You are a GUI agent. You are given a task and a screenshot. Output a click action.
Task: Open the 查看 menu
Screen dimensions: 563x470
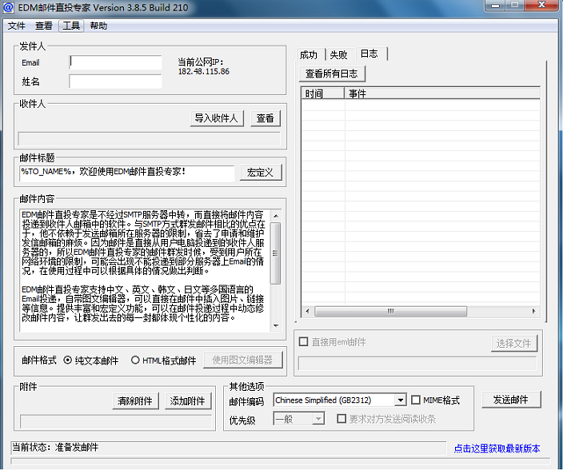coord(44,26)
